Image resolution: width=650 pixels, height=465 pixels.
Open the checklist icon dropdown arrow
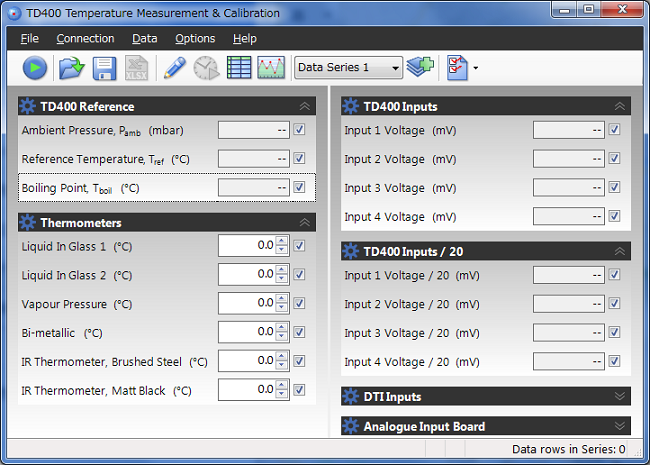pyautogui.click(x=475, y=68)
